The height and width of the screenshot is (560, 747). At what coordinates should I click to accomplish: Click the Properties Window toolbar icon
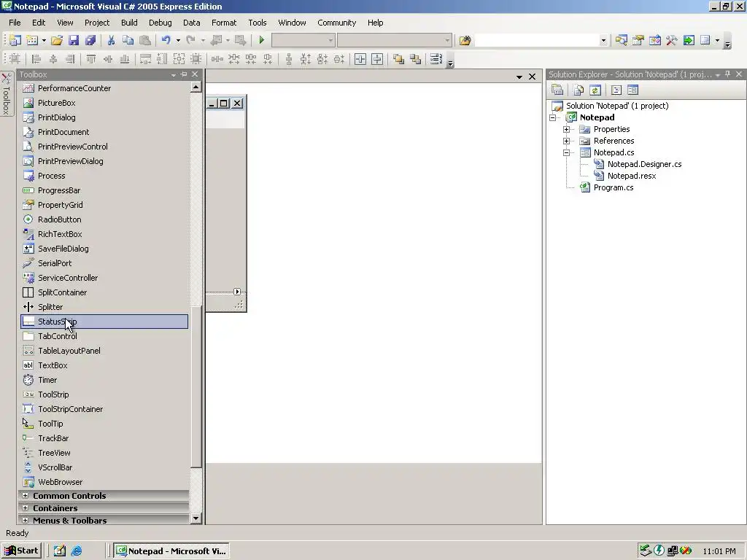point(638,41)
